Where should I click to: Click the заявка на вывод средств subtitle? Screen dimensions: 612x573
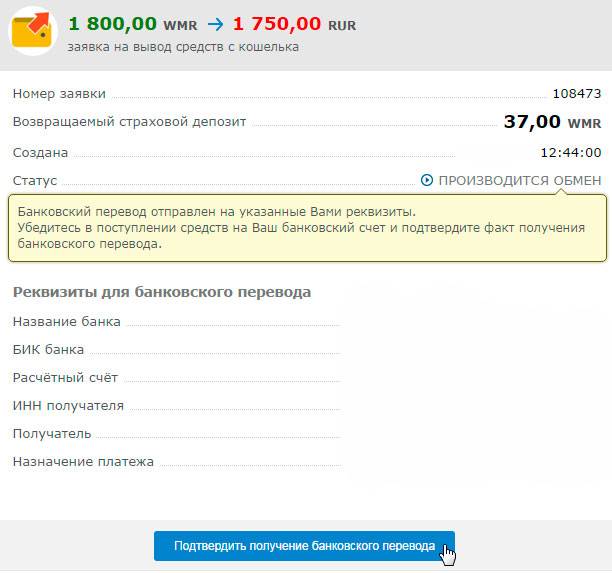click(183, 46)
